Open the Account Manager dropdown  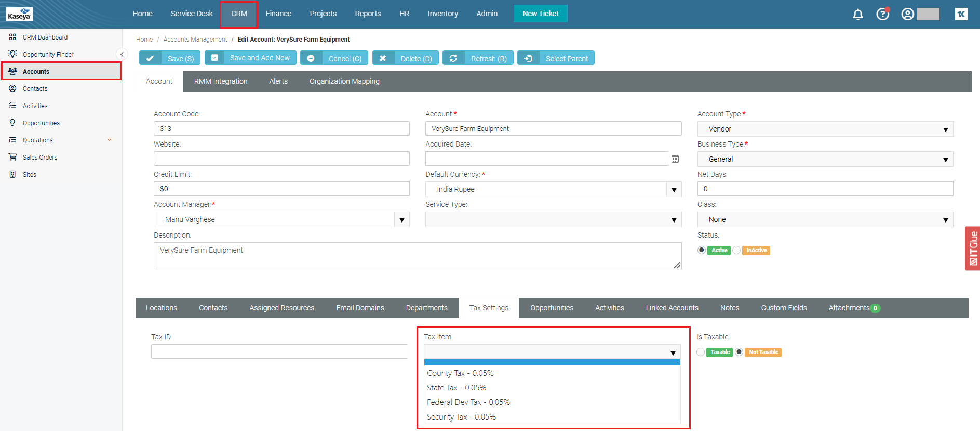click(401, 220)
